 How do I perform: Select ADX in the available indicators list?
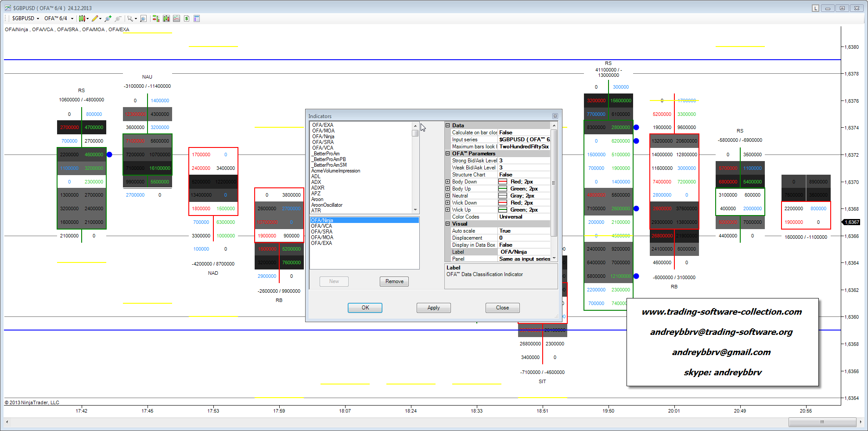[x=316, y=182]
